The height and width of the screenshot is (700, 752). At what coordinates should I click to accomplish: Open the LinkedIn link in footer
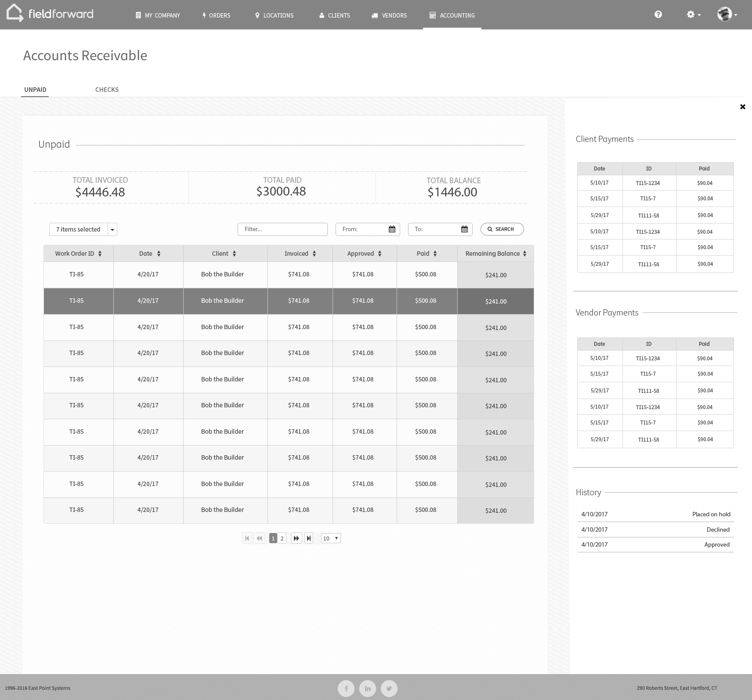368,689
